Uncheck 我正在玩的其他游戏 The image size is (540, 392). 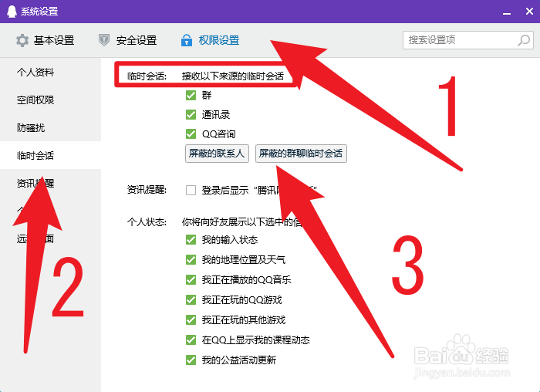[x=191, y=320]
